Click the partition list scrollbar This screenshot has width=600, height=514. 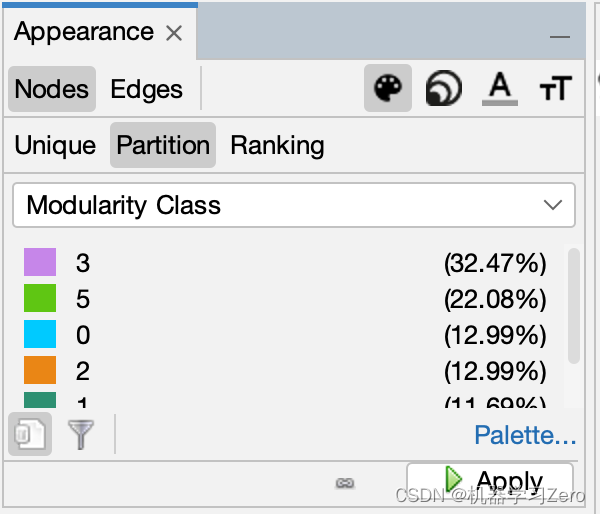coord(574,305)
